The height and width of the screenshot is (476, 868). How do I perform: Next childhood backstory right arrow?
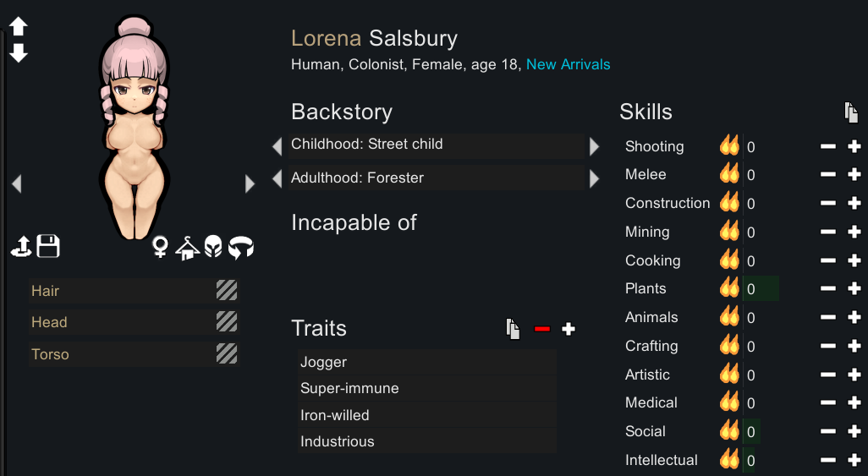pyautogui.click(x=595, y=146)
